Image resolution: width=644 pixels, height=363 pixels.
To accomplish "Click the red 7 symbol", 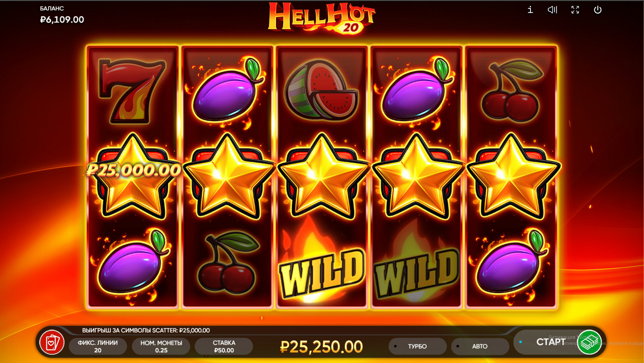I will click(132, 91).
